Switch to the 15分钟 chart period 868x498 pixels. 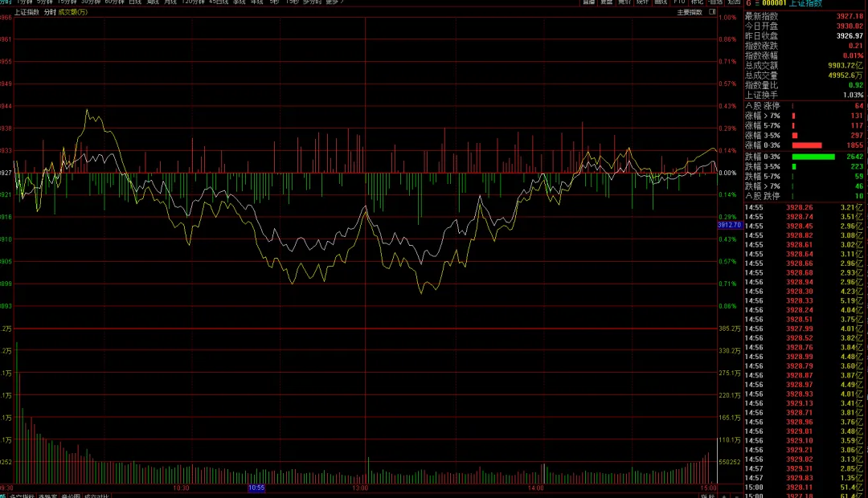pyautogui.click(x=67, y=2)
